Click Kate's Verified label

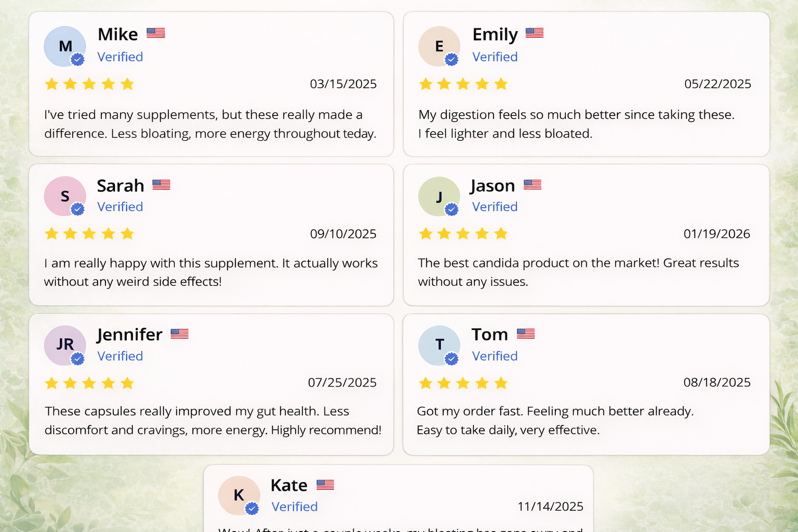(x=295, y=507)
